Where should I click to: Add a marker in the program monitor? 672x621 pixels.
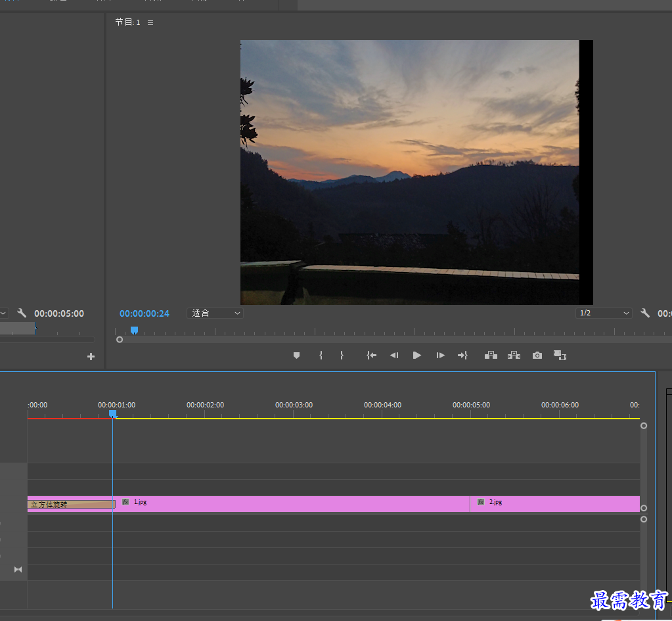[x=296, y=355]
